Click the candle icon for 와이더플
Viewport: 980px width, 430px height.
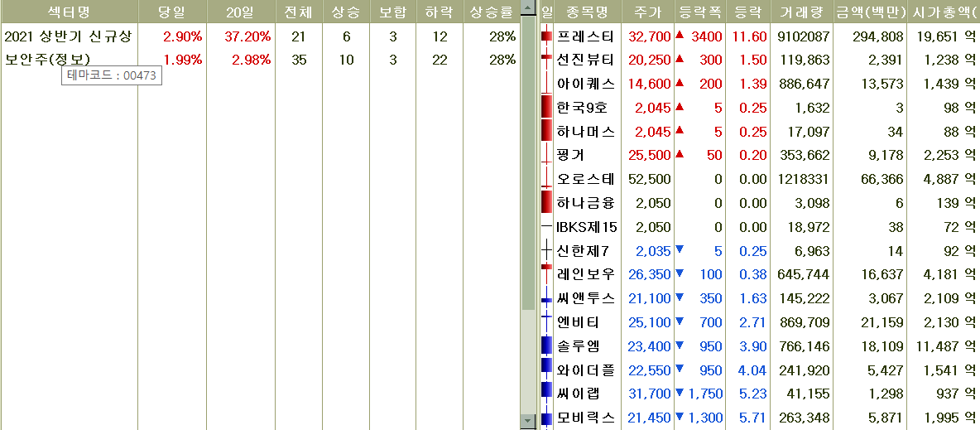(x=547, y=370)
